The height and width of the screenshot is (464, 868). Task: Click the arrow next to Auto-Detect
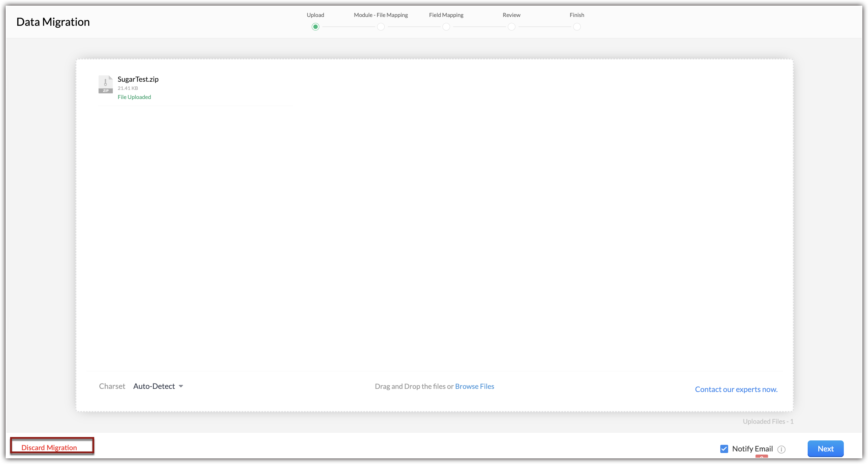pyautogui.click(x=181, y=386)
